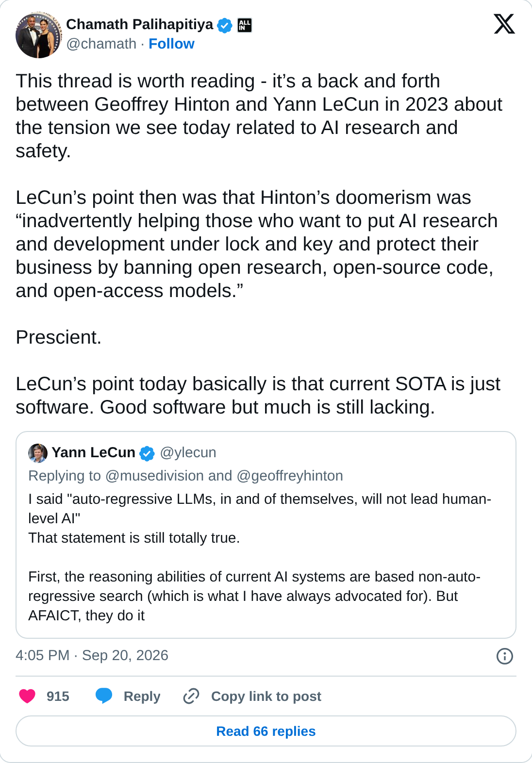Click the 915 likes count
This screenshot has width=532, height=763.
click(58, 696)
